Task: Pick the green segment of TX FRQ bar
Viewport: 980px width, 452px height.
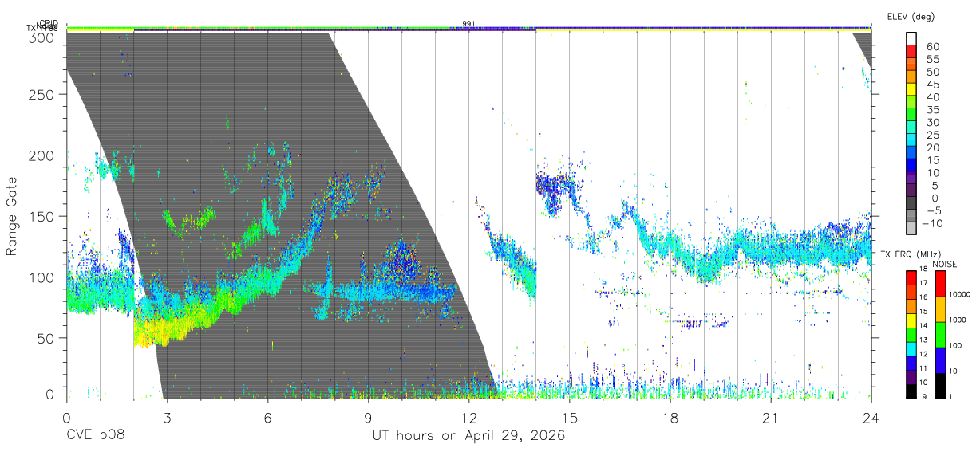Action: point(911,335)
